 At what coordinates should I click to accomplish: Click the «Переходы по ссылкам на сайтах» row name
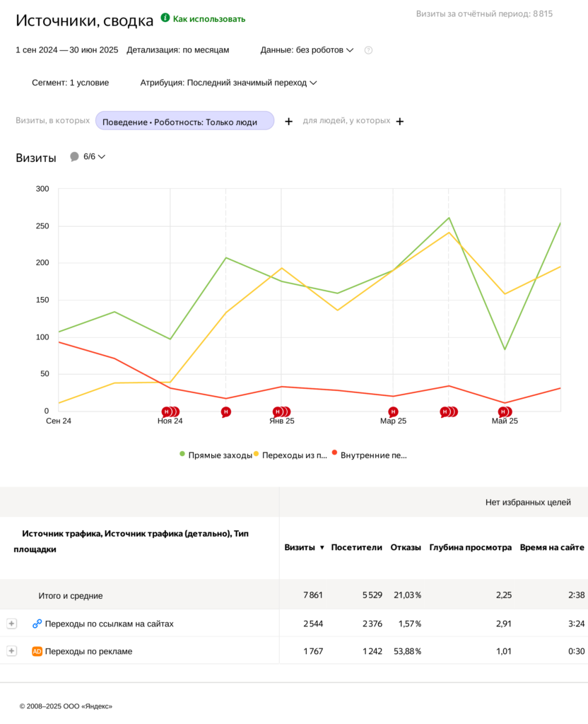click(110, 624)
